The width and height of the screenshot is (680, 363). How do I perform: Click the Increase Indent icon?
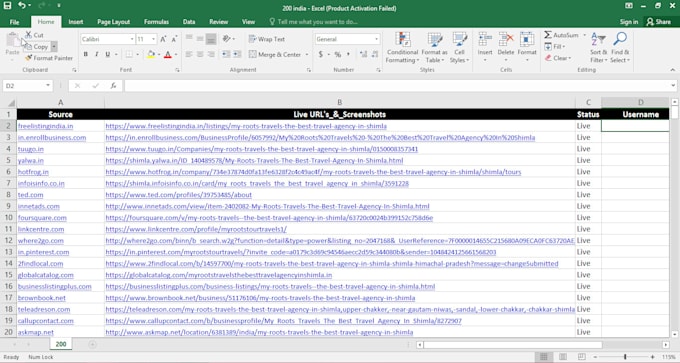click(237, 54)
